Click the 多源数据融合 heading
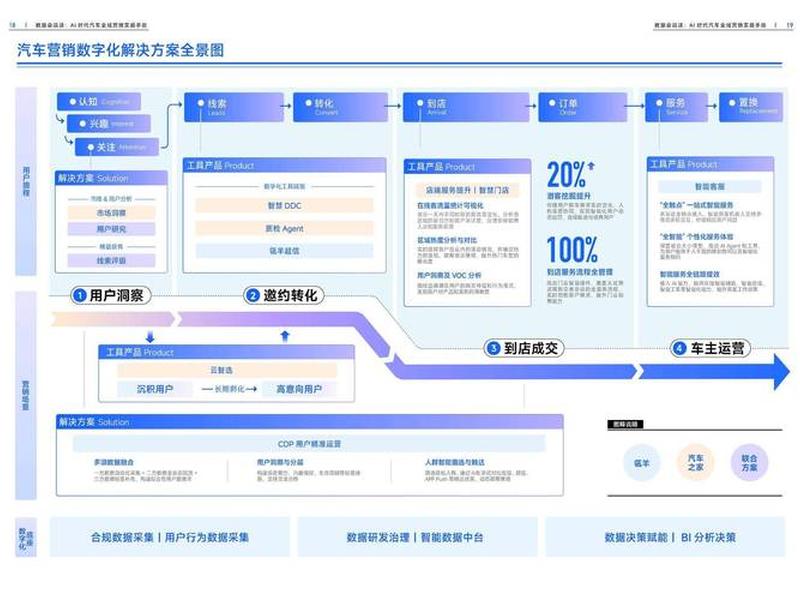800x600 pixels. [114, 462]
